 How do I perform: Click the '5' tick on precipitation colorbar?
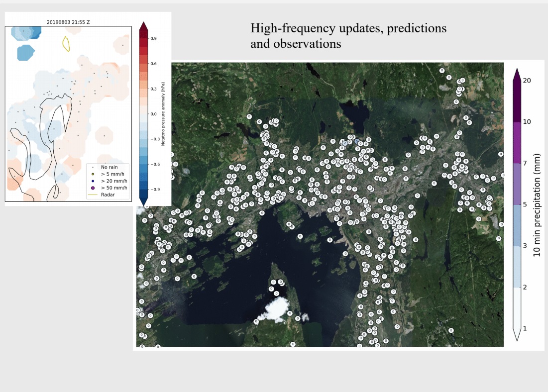(525, 204)
